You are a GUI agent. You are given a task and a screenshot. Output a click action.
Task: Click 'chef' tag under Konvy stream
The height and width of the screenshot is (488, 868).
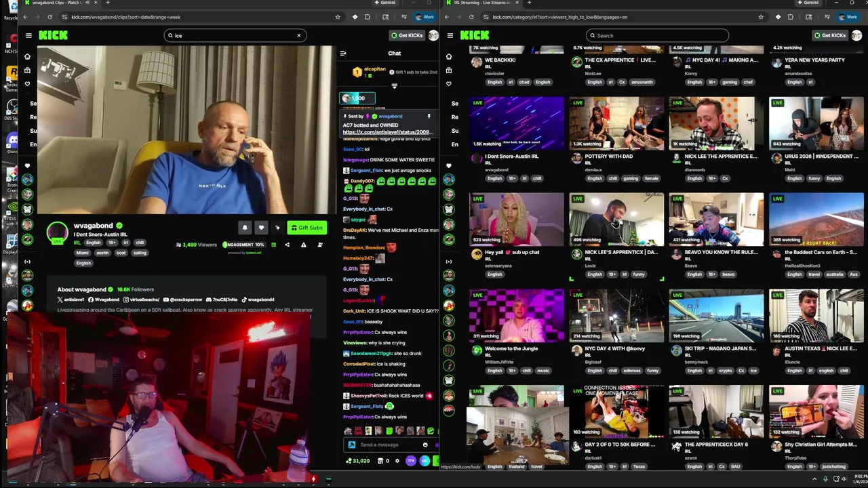747,82
